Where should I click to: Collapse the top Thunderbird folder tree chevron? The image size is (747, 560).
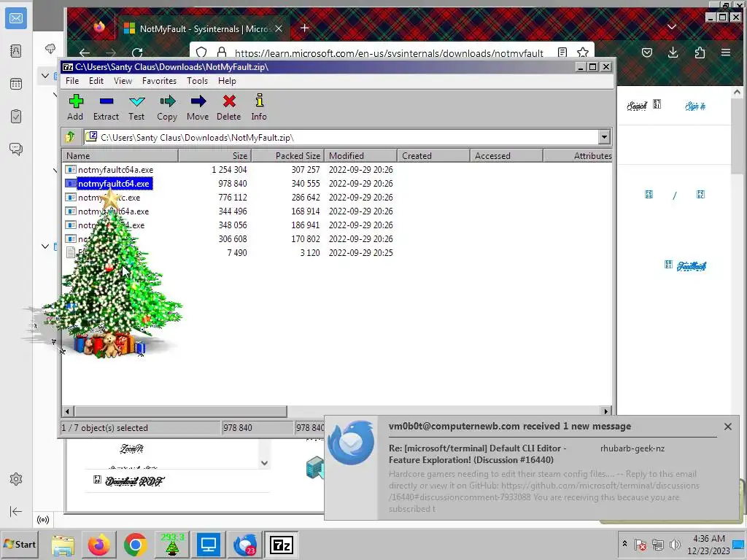(x=45, y=75)
